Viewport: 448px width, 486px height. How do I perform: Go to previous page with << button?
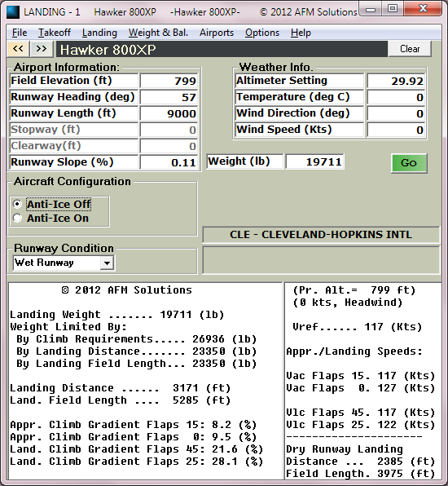[18, 49]
